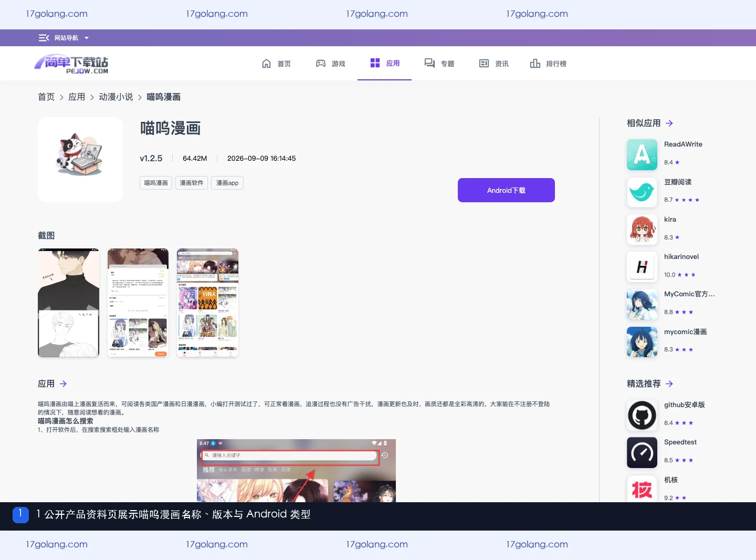
Task: Click the arrow next to 精选推荐
Action: [669, 383]
